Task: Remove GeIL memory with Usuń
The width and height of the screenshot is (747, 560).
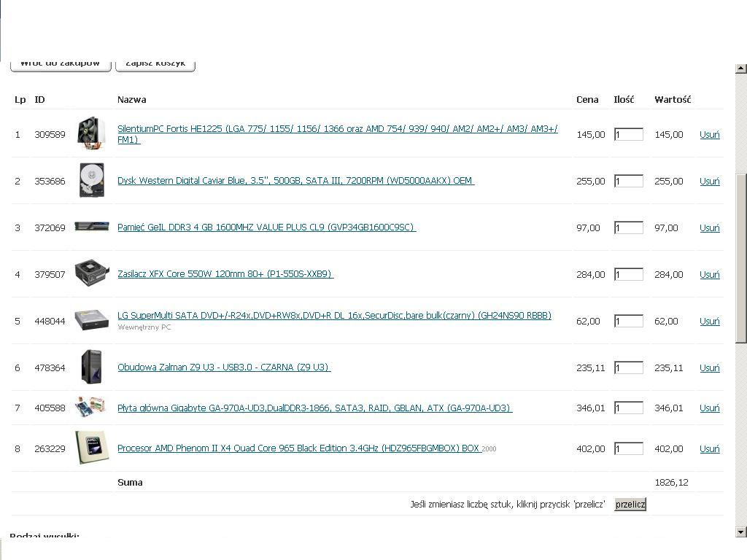Action: pos(709,228)
